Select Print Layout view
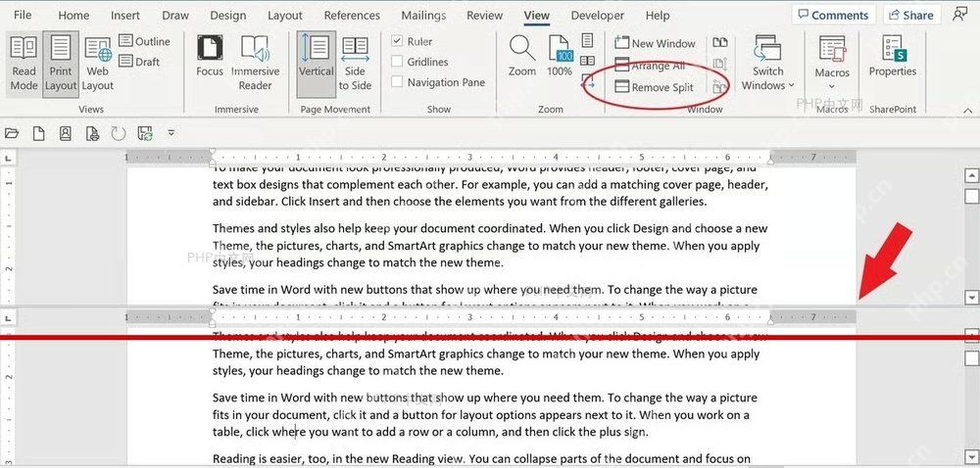The height and width of the screenshot is (468, 980). (x=61, y=64)
